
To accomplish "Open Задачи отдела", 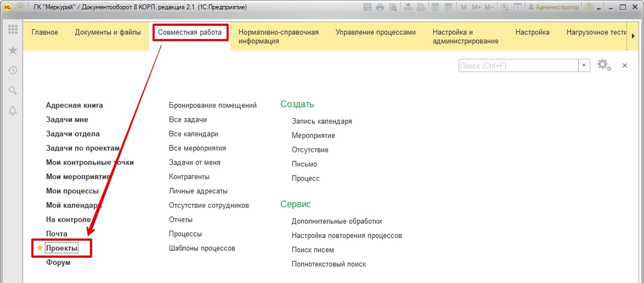I will tap(73, 134).
